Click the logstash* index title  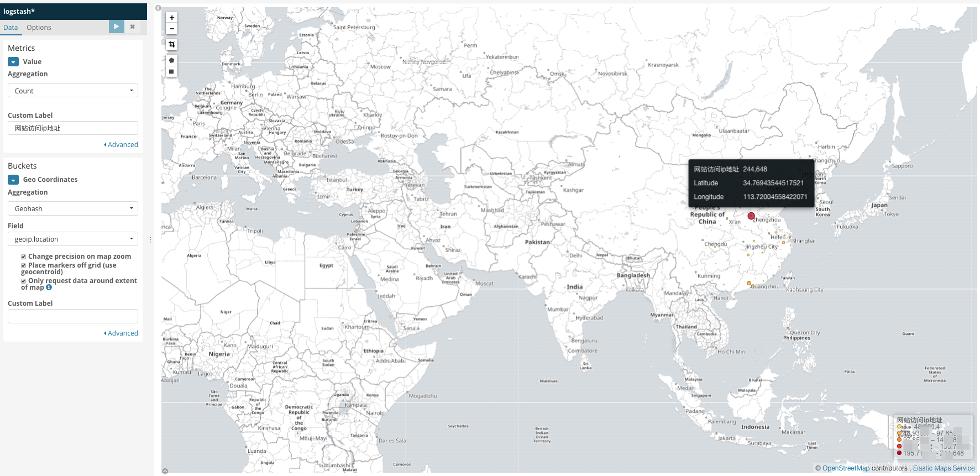click(19, 11)
